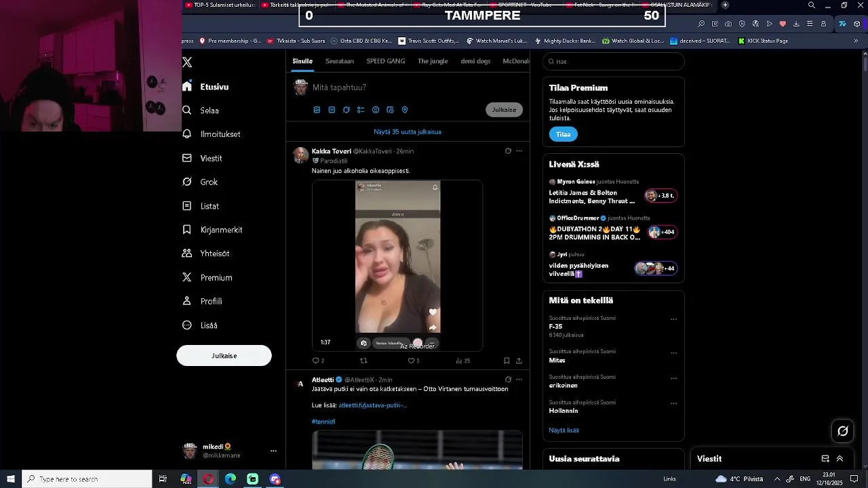Click floating Grok button
868x488 pixels.
point(843,431)
